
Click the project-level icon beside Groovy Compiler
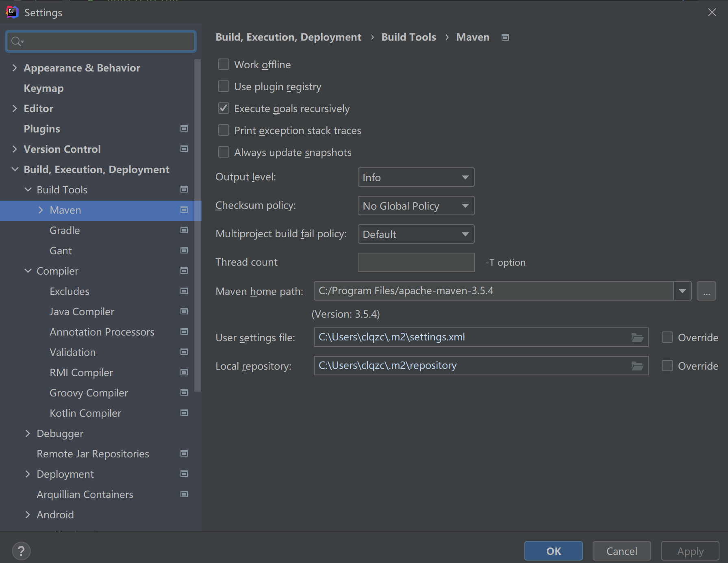pos(184,393)
